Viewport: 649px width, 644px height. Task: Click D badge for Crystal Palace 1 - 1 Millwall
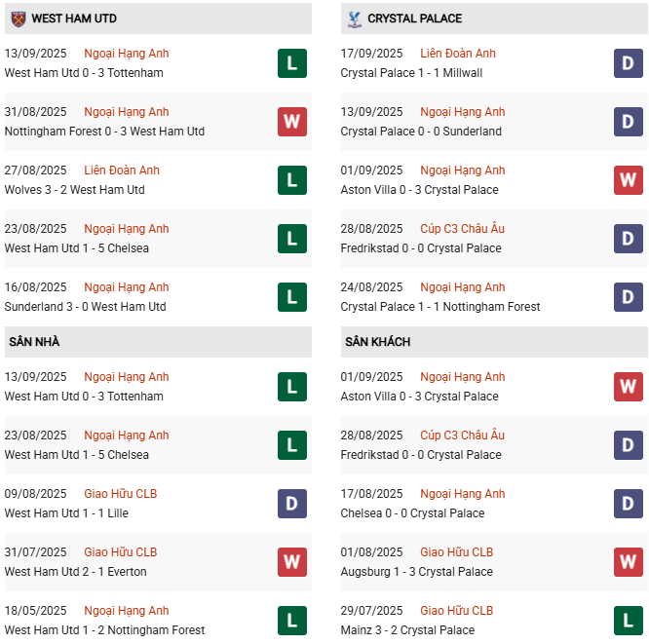point(628,63)
